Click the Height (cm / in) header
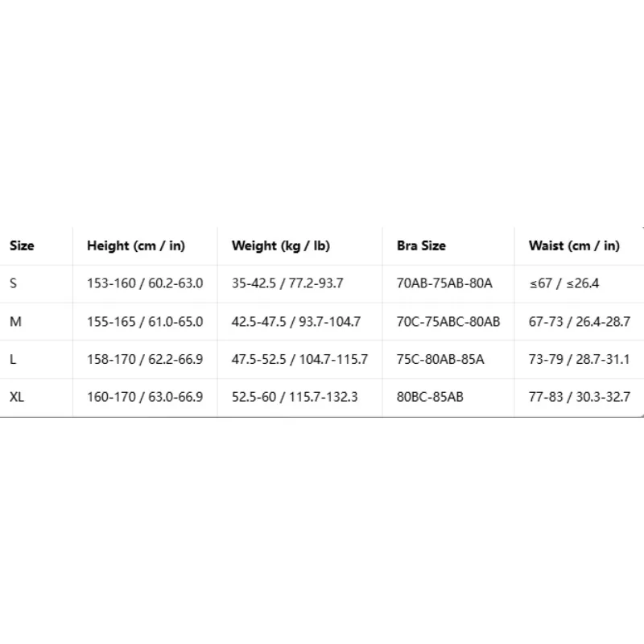The height and width of the screenshot is (644, 644). pyautogui.click(x=136, y=246)
